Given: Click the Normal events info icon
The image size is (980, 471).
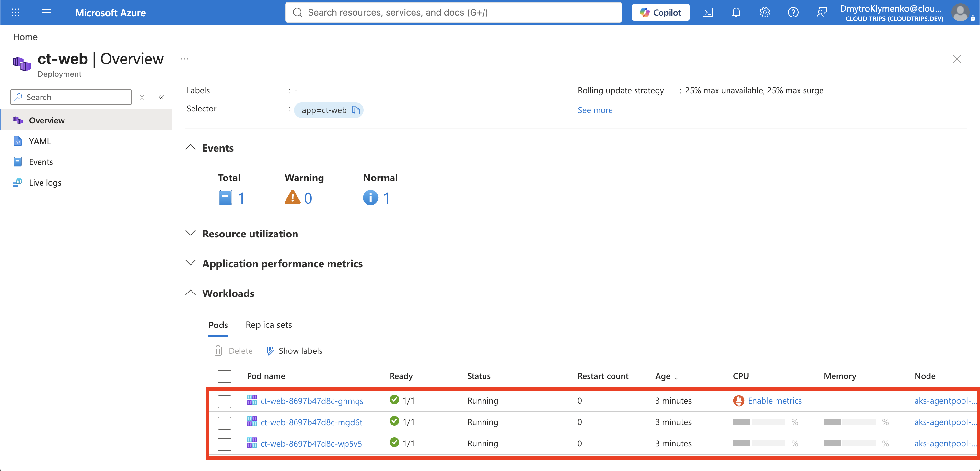Looking at the screenshot, I should click(370, 198).
